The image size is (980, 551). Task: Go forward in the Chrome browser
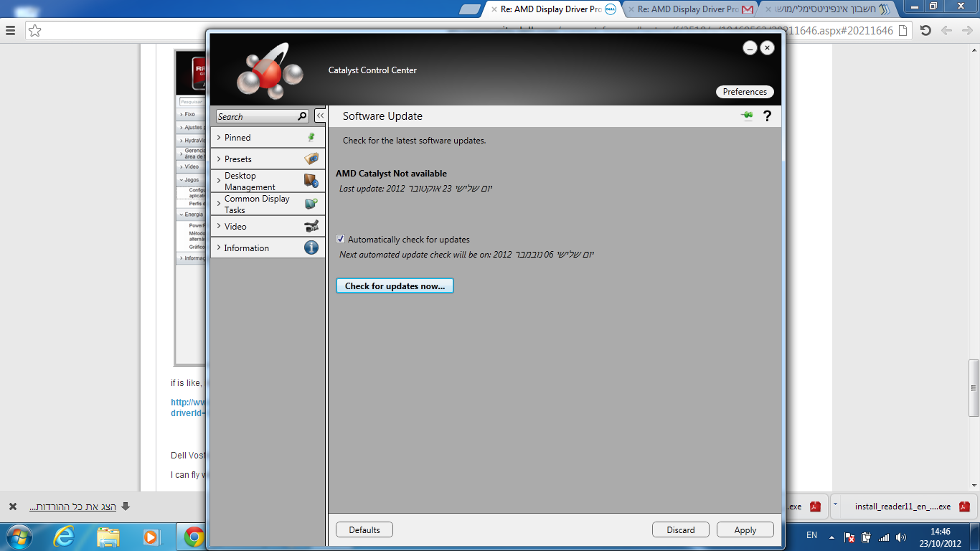pyautogui.click(x=946, y=30)
